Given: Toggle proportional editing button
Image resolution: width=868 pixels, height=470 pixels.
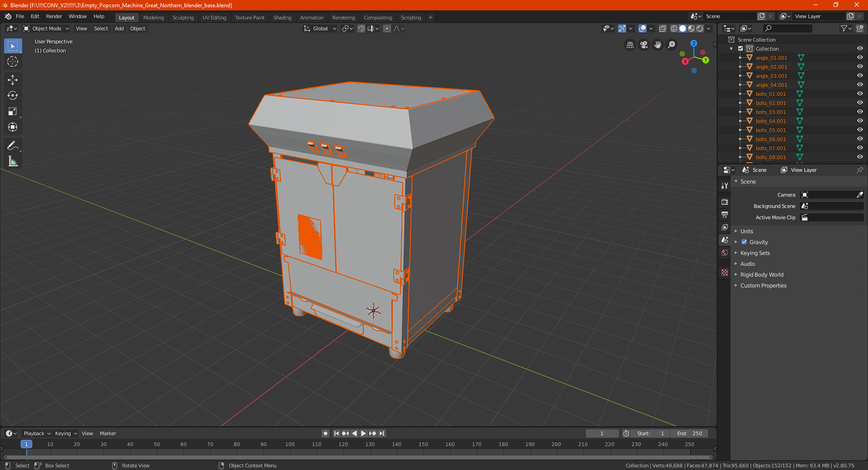Looking at the screenshot, I should [387, 28].
